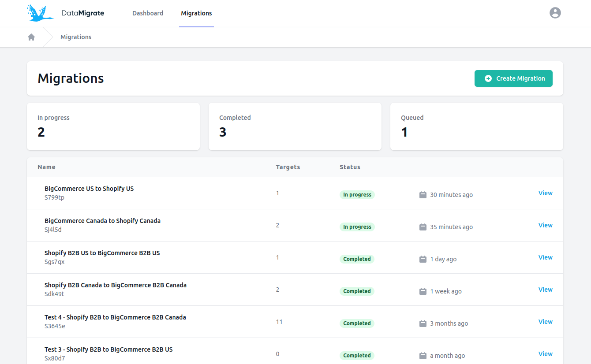The height and width of the screenshot is (364, 591).
Task: Click 'Shopify B2B US to BigCommerce B2B US' name
Action: pos(102,253)
